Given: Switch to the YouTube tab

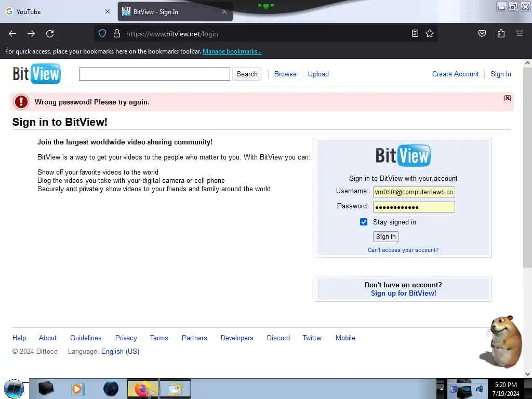Looking at the screenshot, I should [58, 11].
